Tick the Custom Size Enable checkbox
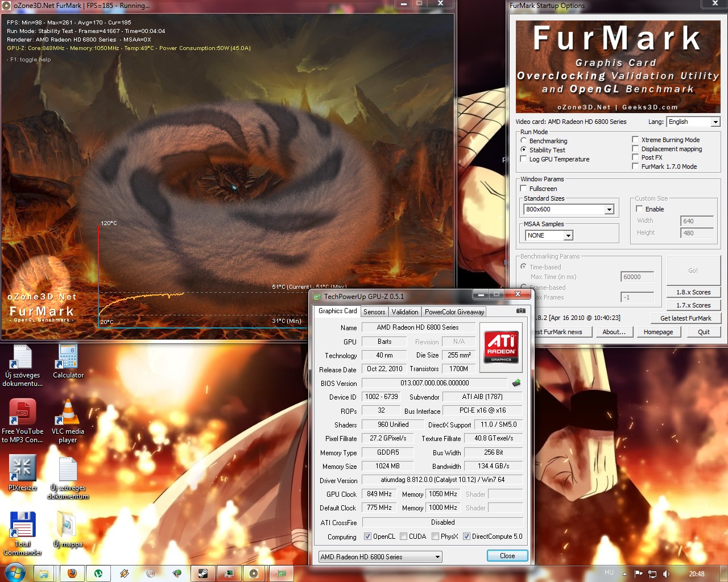The width and height of the screenshot is (728, 582). (639, 209)
